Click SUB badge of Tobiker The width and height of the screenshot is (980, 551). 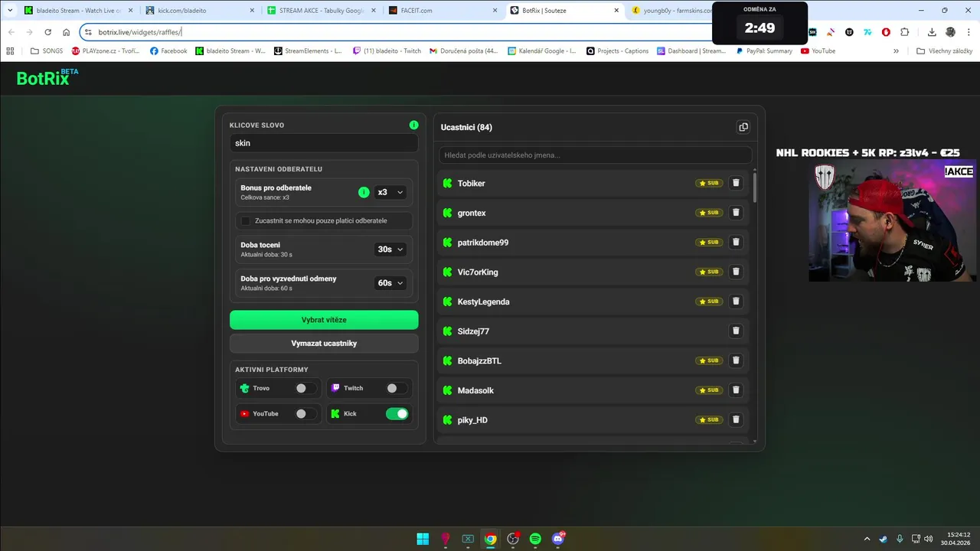[x=709, y=183]
